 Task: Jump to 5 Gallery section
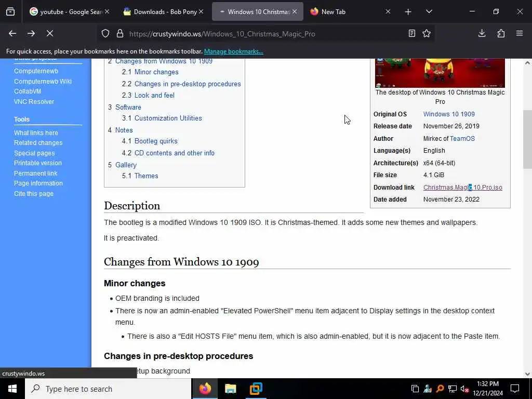pos(122,165)
